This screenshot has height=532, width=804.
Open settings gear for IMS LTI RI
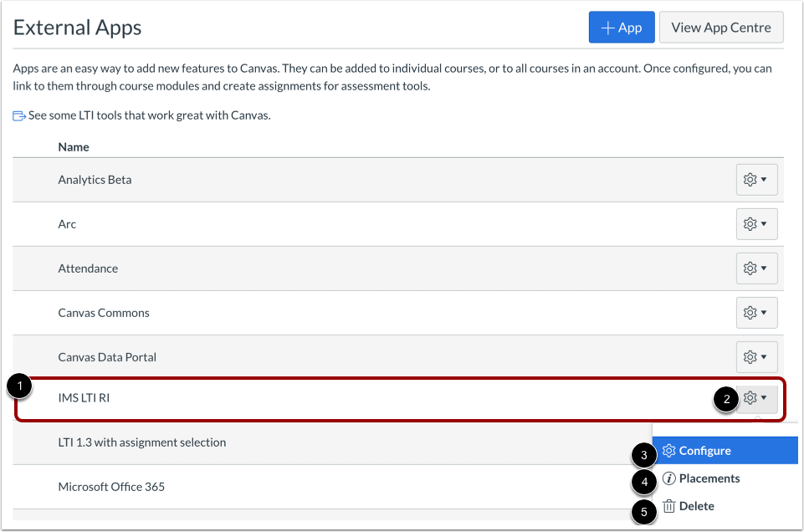tap(756, 398)
